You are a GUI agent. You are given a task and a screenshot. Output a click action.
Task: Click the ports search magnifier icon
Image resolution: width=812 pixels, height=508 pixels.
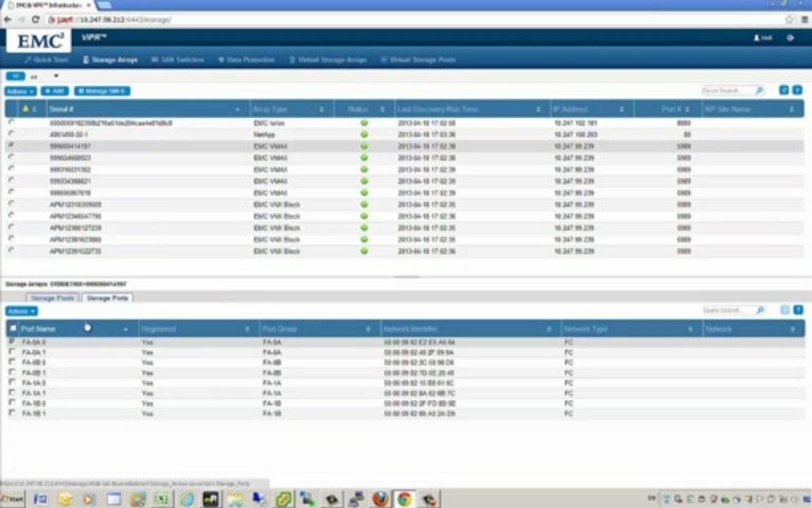click(761, 310)
